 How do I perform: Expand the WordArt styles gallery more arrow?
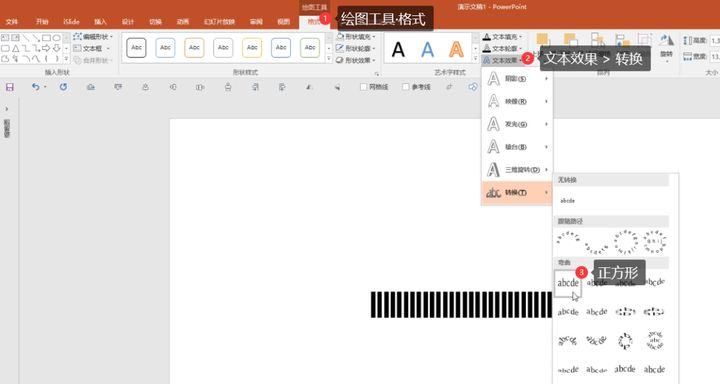[475, 59]
